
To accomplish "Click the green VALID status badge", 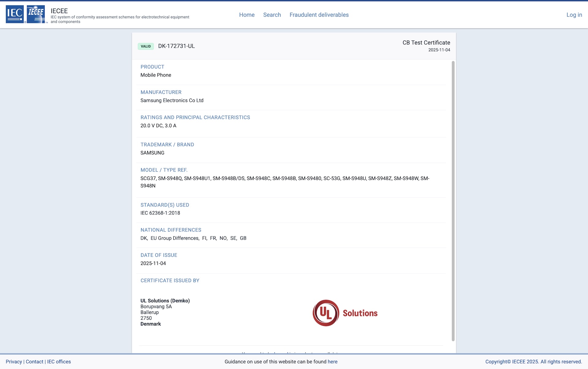I will click(146, 46).
